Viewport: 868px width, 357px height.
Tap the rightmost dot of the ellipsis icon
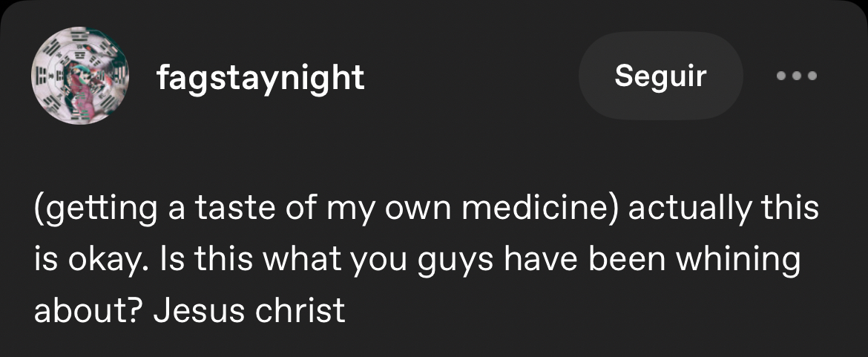(x=812, y=76)
